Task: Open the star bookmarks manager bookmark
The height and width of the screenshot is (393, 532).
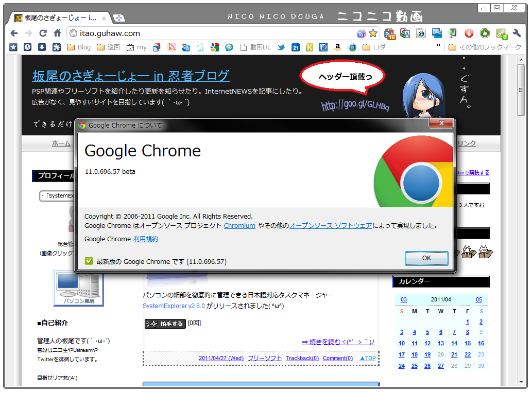Action: pyautogui.click(x=13, y=47)
